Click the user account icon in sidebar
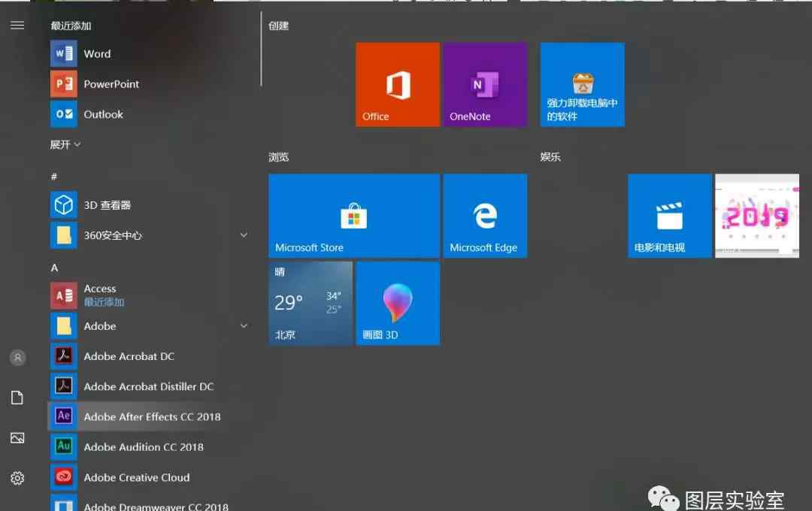Viewport: 812px width, 511px height. point(17,357)
